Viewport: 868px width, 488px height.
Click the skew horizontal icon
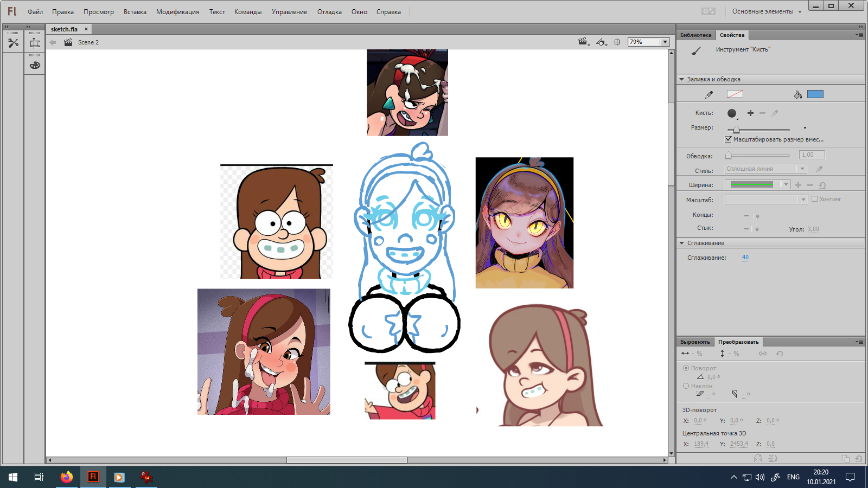click(700, 394)
